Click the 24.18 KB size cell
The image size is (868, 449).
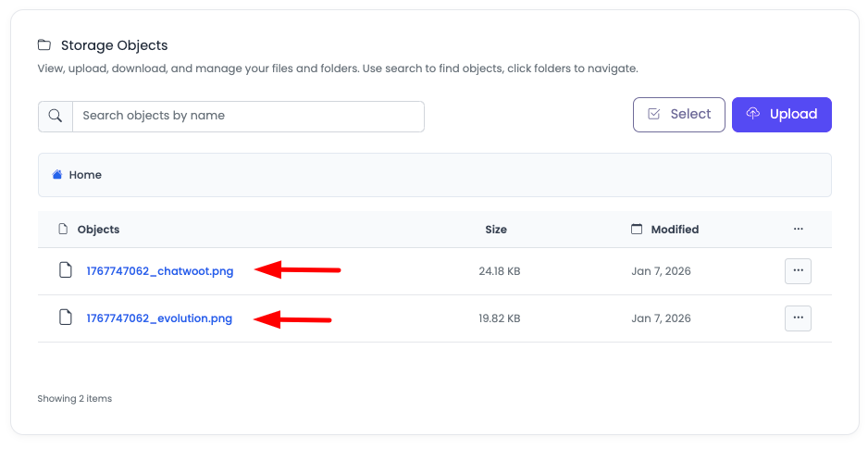(x=500, y=271)
